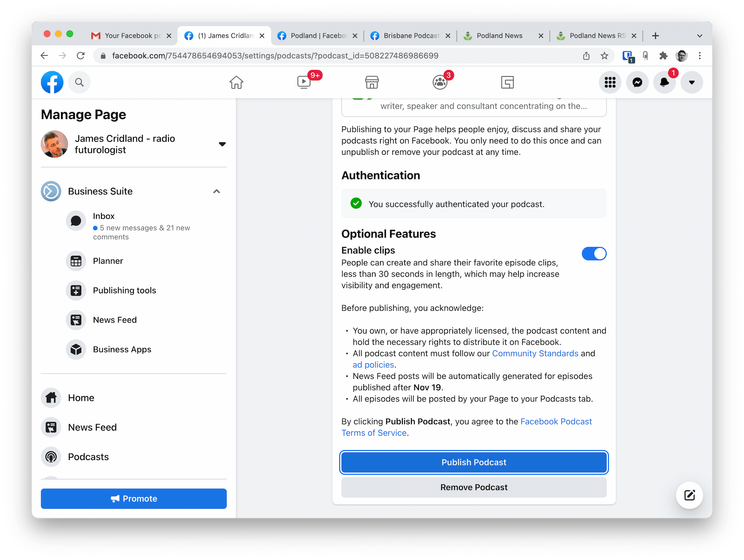Open the Facebook search icon
744x560 pixels.
point(79,82)
